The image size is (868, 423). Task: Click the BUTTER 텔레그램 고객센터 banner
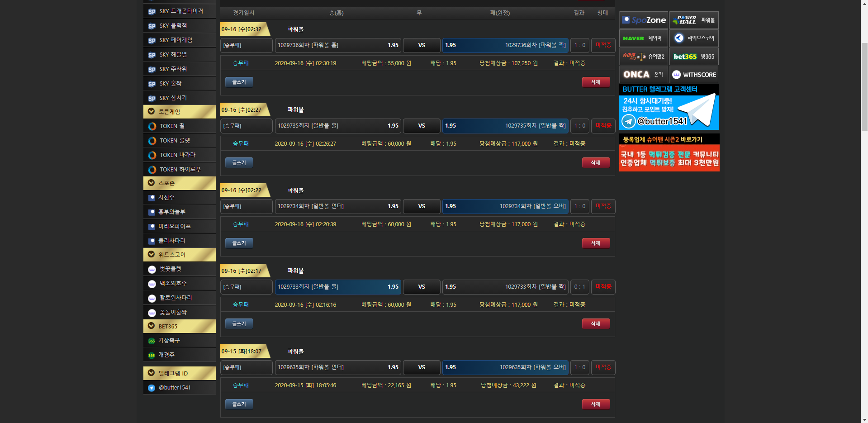click(669, 107)
